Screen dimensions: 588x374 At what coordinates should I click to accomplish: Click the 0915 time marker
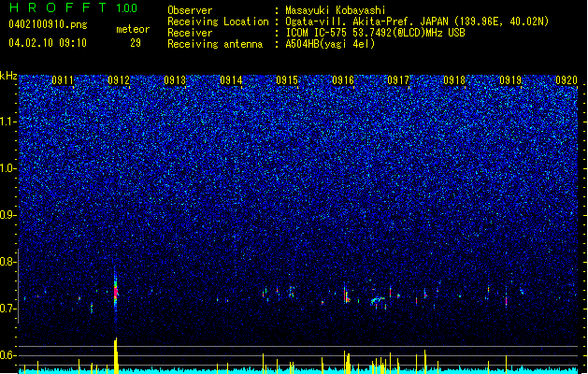coord(286,80)
